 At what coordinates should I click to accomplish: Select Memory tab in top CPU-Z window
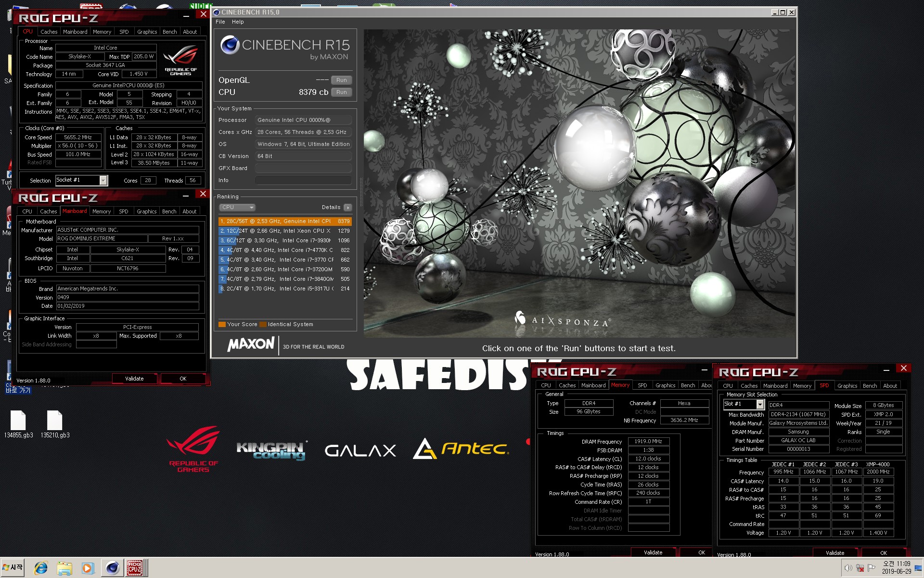pos(102,32)
